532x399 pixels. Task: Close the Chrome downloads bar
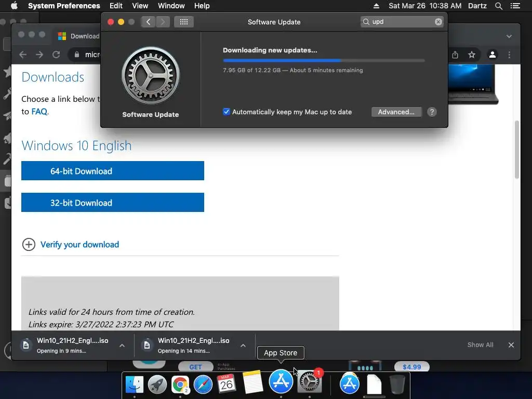click(x=511, y=345)
